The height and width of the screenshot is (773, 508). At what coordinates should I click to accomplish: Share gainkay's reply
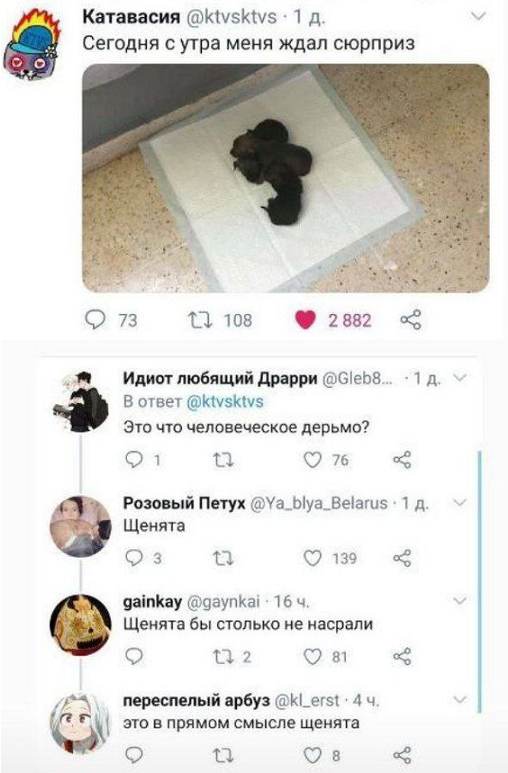click(x=402, y=657)
